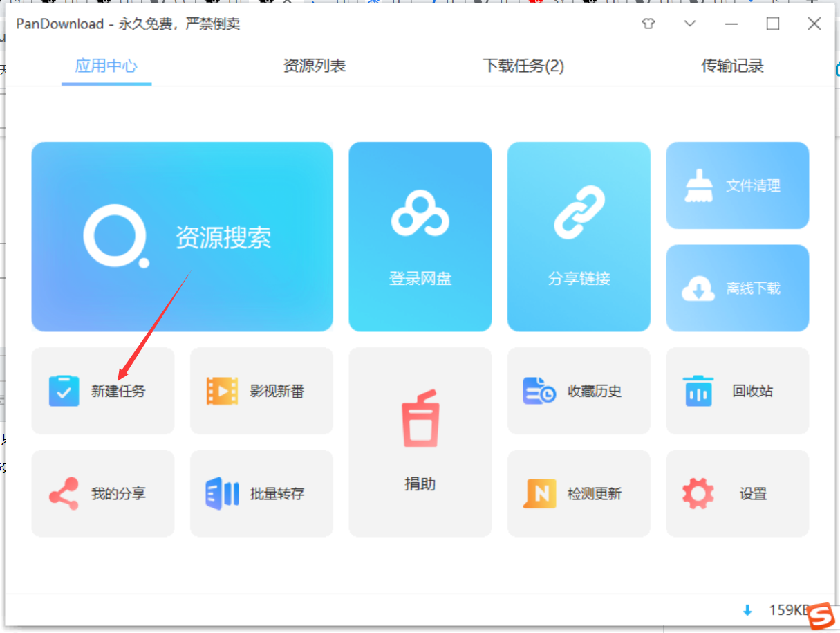Switch to the 传输记录 tab
The height and width of the screenshot is (633, 840).
(733, 66)
